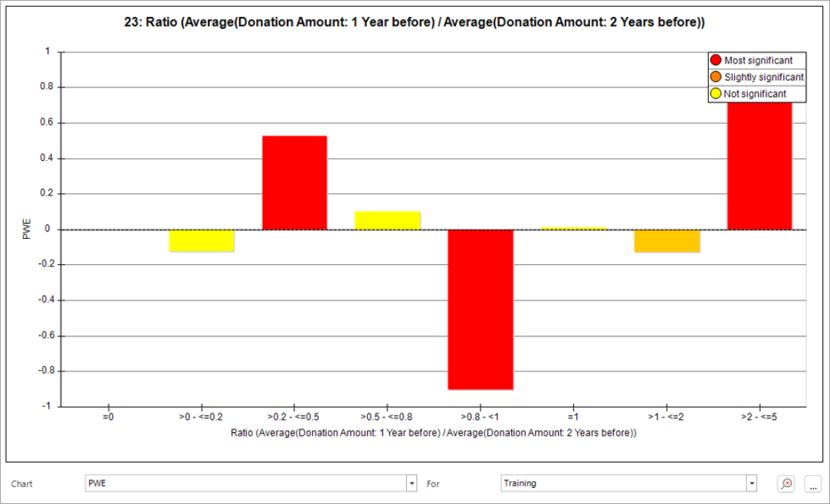Expand the Chart type dropdown arrow
The image size is (830, 504).
click(412, 483)
